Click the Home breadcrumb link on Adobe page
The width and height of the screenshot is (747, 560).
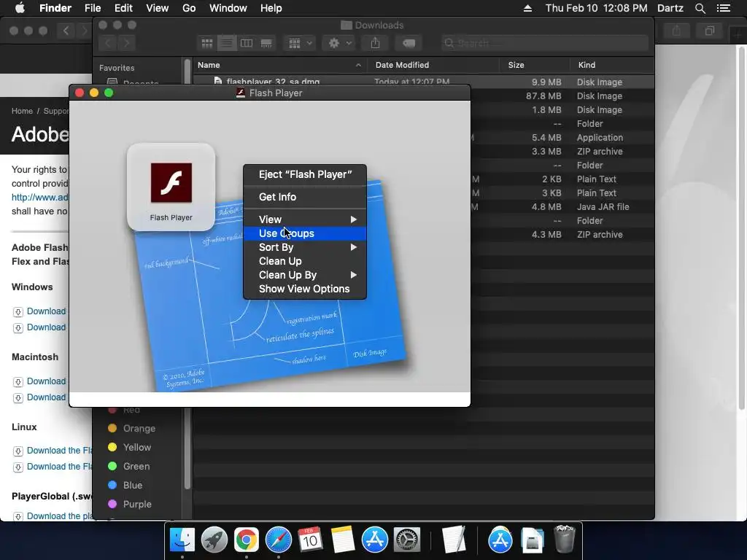click(22, 111)
